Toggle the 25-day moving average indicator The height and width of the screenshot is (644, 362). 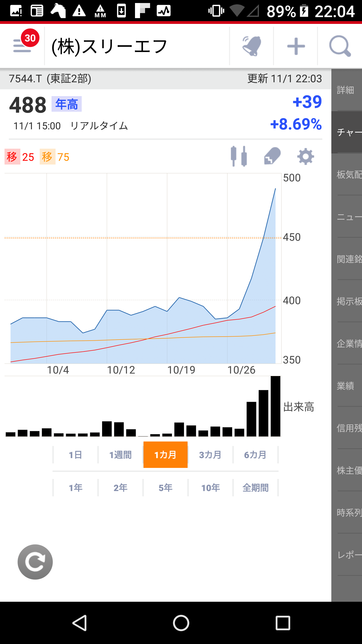tap(19, 157)
